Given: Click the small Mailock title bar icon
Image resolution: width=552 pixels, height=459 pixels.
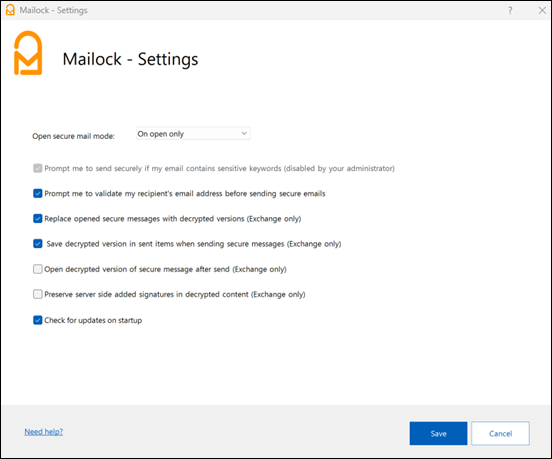Looking at the screenshot, I should [10, 10].
